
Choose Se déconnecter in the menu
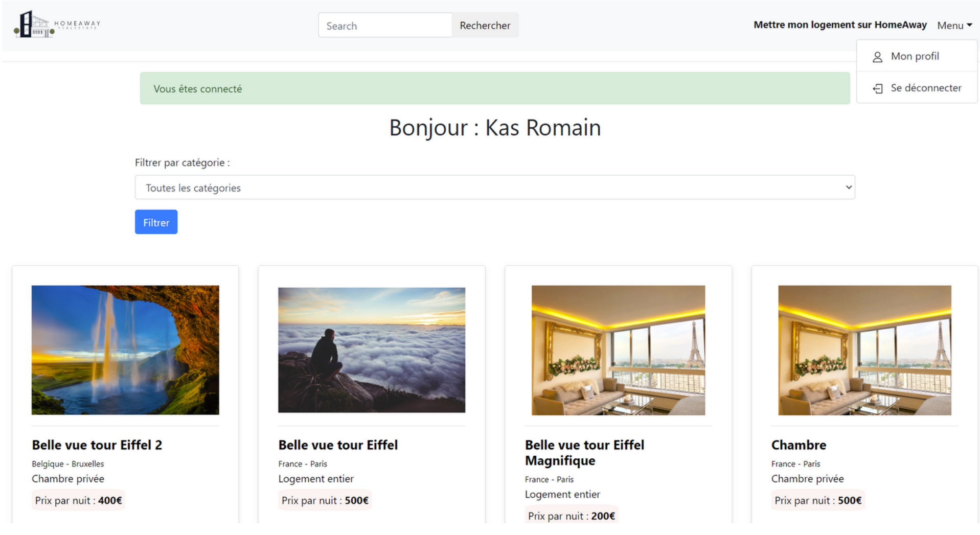(925, 88)
